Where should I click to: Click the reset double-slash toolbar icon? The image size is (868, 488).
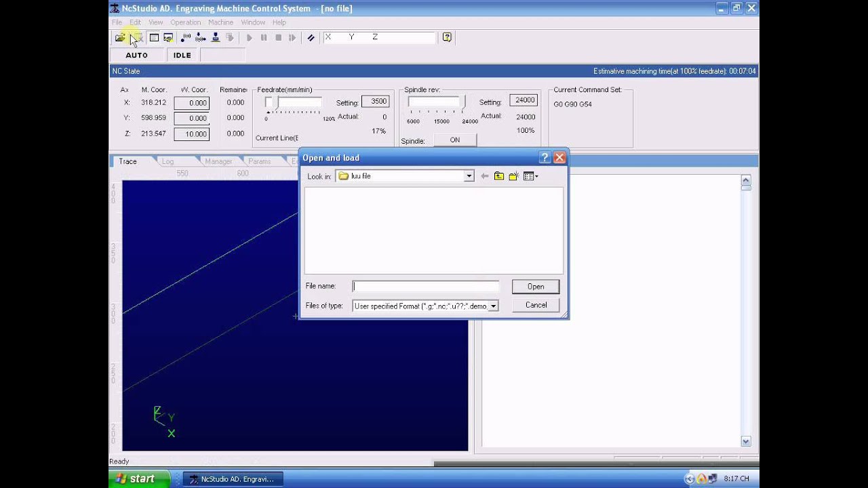click(x=311, y=38)
